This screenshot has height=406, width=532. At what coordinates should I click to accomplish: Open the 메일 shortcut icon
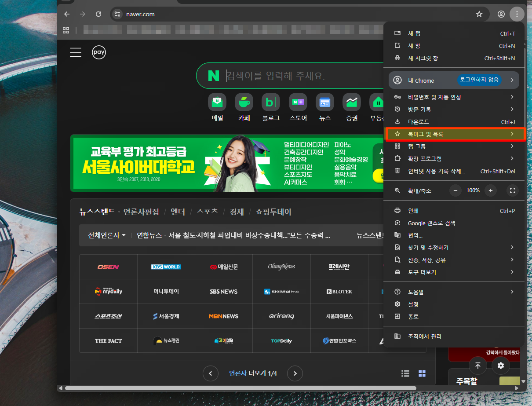pos(217,102)
